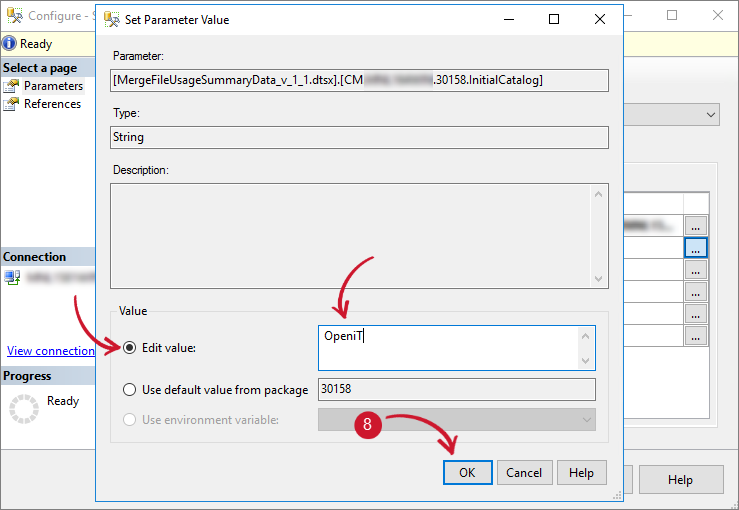Open the References page in Configure window
Viewport: 739px width, 510px height.
point(52,104)
